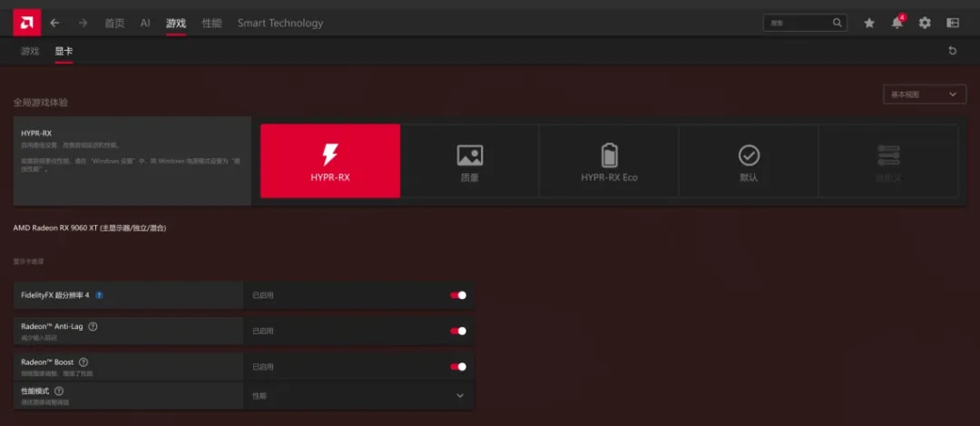This screenshot has height=426, width=980.
Task: Open the 性能 tab
Action: [211, 23]
